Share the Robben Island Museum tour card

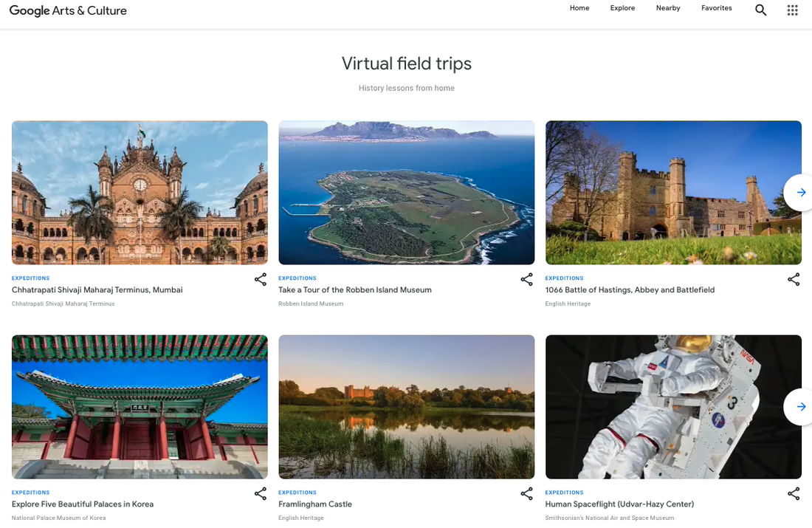click(526, 279)
